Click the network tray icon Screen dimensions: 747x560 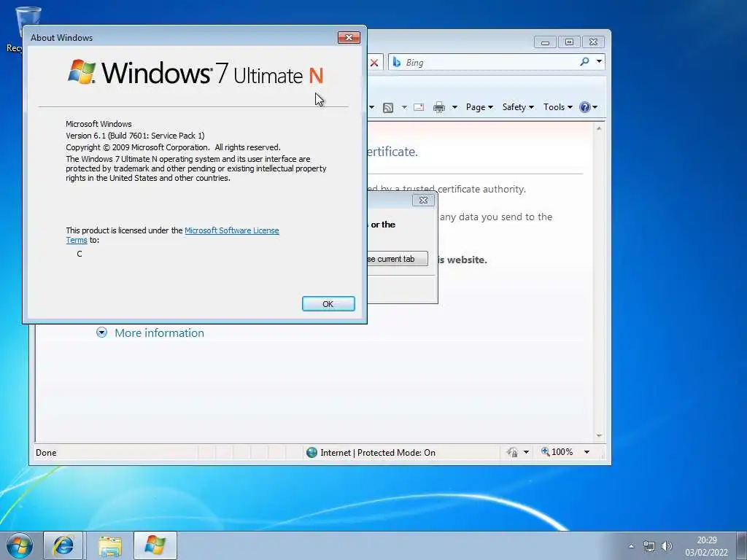[649, 545]
